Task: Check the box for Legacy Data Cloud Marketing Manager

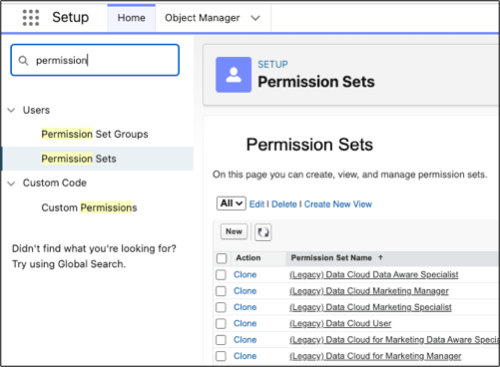Action: tap(221, 291)
